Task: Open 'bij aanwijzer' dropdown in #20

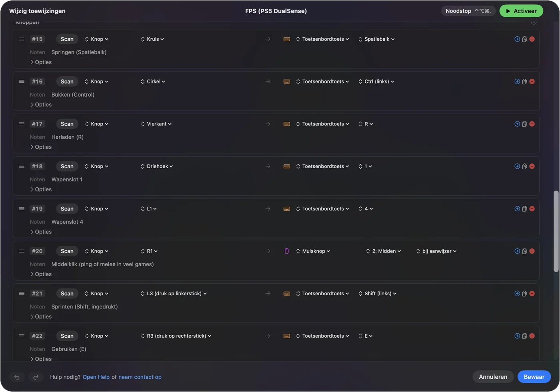Action: [436, 251]
